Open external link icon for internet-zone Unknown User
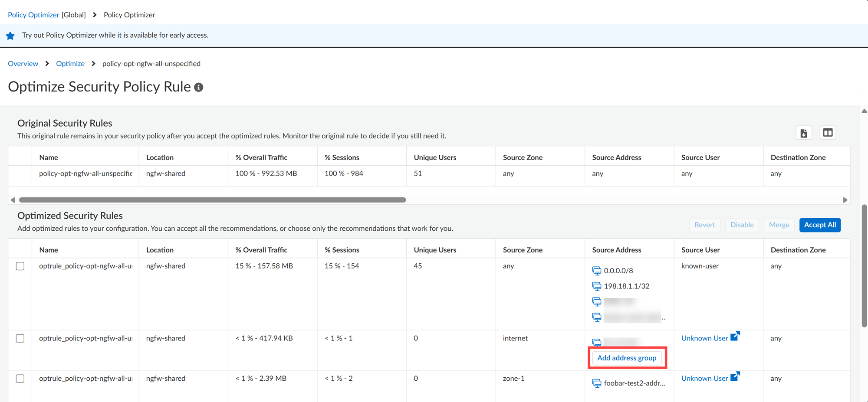This screenshot has height=402, width=868. tap(735, 337)
